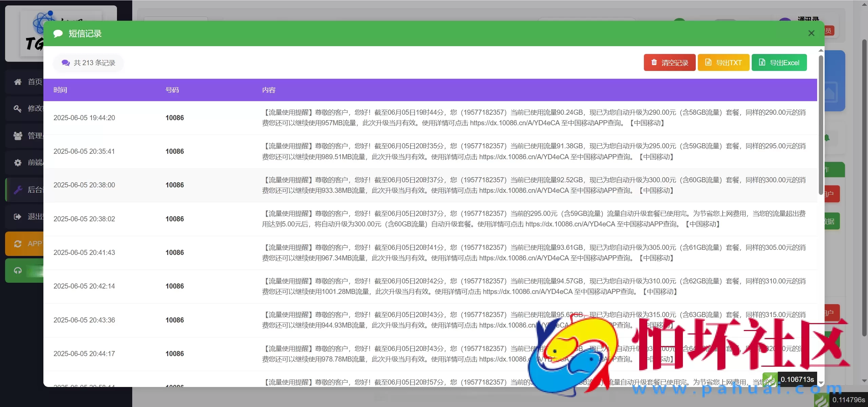The width and height of the screenshot is (868, 407).
Task: Click the dialog's vertical scrollbar thumb
Action: click(x=821, y=126)
